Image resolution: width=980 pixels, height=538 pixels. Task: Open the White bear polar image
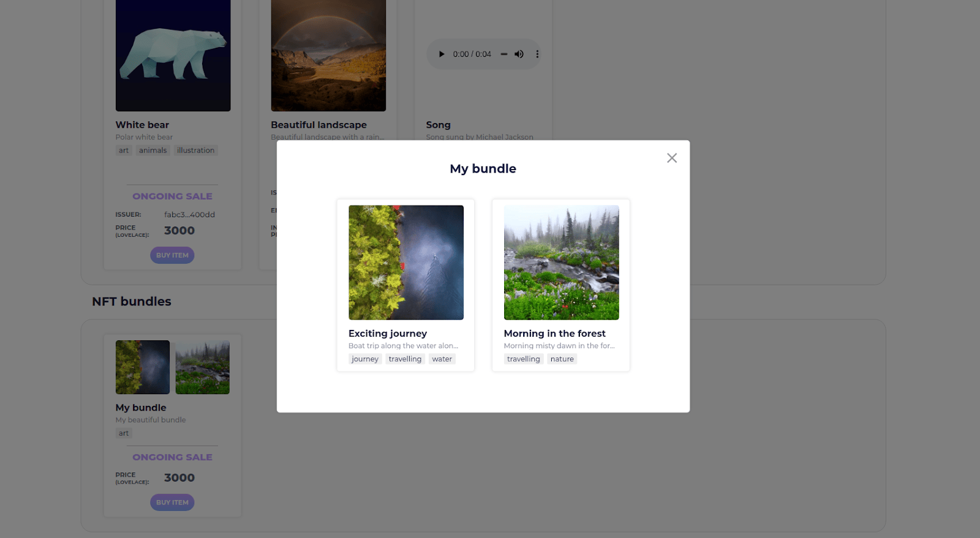tap(173, 55)
